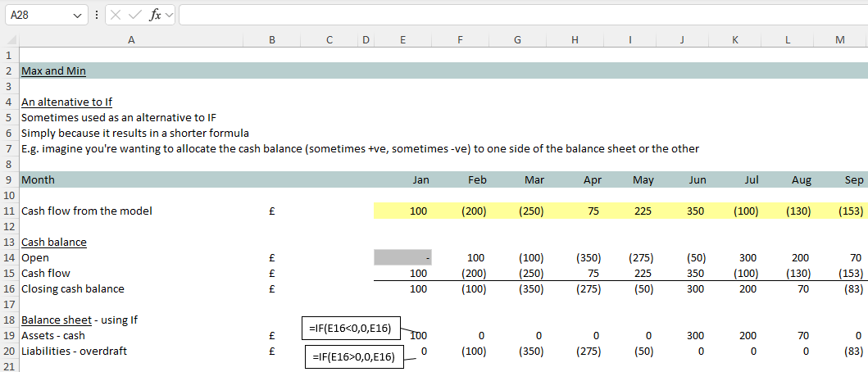Click the =IF(E16<0,0,E16) formula callout
Image resolution: width=868 pixels, height=372 pixels.
tap(352, 329)
